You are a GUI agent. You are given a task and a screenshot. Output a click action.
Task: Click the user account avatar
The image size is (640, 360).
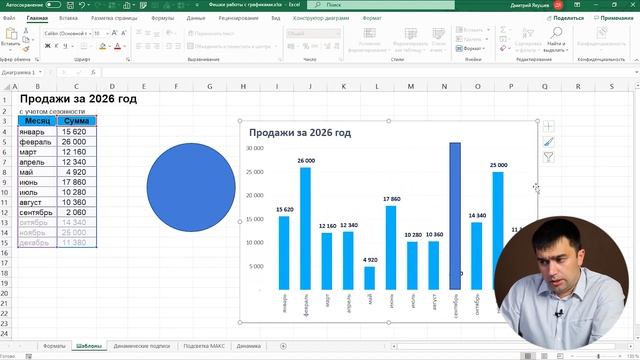tap(558, 5)
